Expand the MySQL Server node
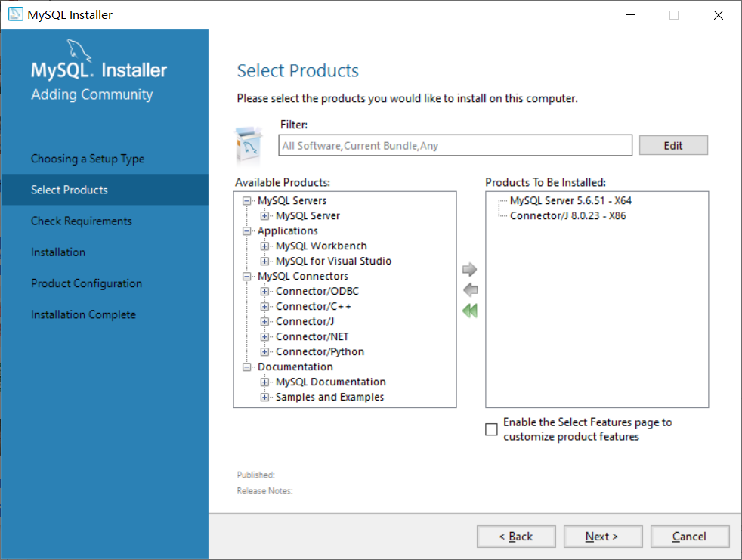The width and height of the screenshot is (742, 560). point(264,216)
